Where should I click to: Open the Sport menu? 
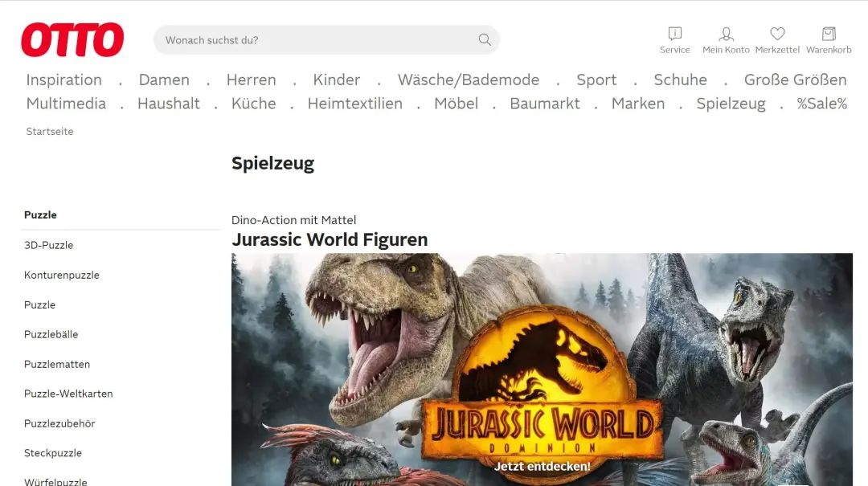596,80
